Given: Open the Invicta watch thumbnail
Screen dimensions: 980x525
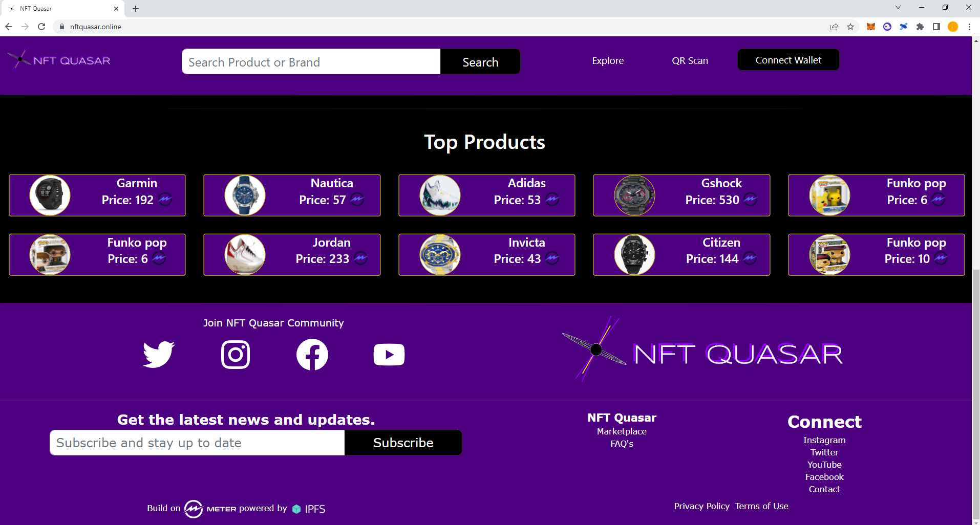Looking at the screenshot, I should 440,255.
